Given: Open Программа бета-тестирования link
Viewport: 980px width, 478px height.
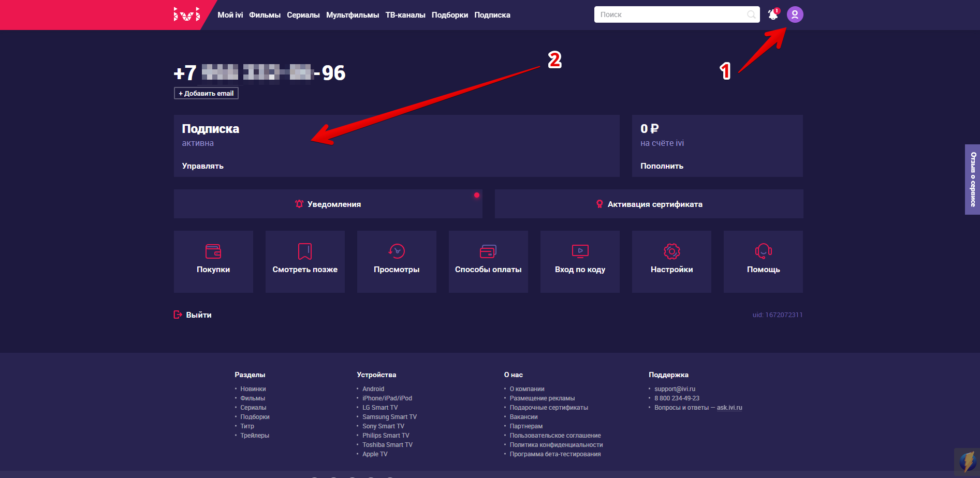Looking at the screenshot, I should [555, 454].
